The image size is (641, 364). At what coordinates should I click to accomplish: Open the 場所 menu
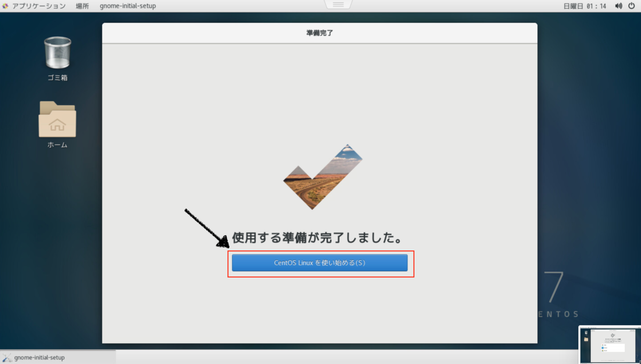82,6
